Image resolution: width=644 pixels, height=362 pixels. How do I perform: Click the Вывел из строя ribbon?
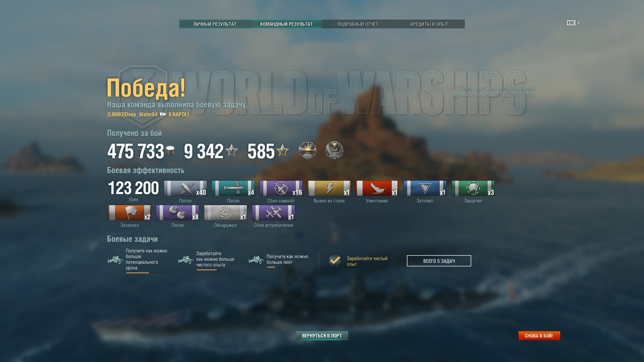pos(329,188)
